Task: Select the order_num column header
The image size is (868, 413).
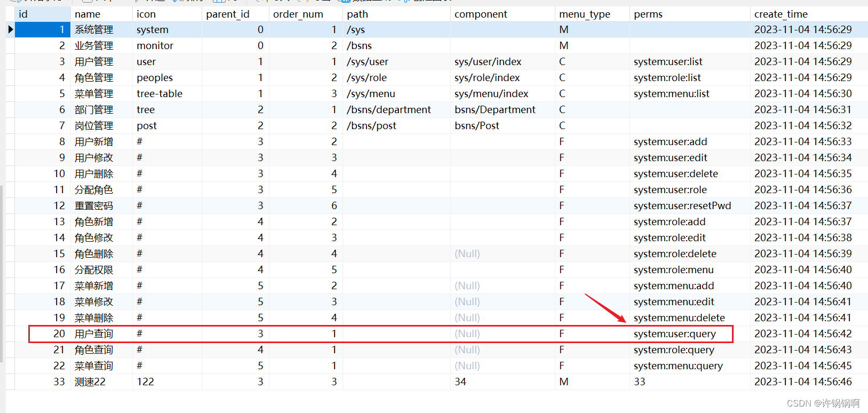Action: tap(306, 14)
